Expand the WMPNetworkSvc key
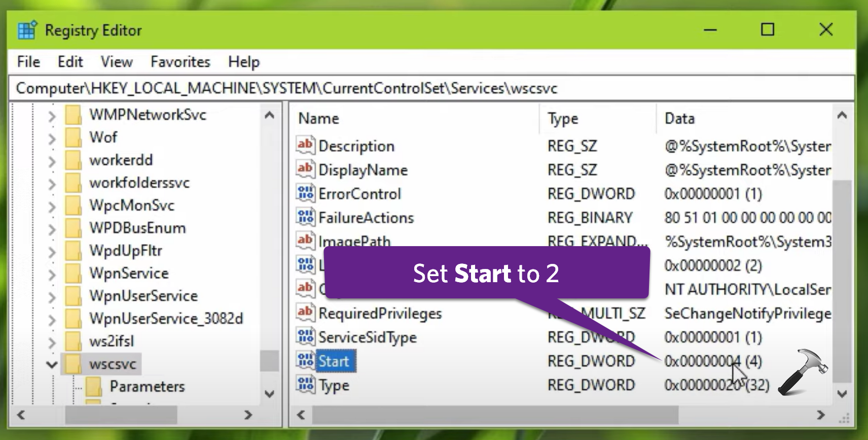Viewport: 868px width, 440px height. [52, 116]
